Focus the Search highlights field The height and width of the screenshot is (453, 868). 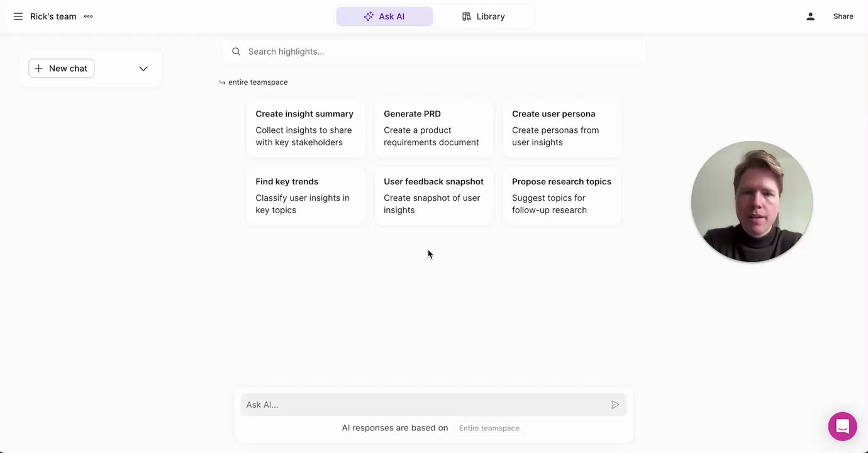440,52
